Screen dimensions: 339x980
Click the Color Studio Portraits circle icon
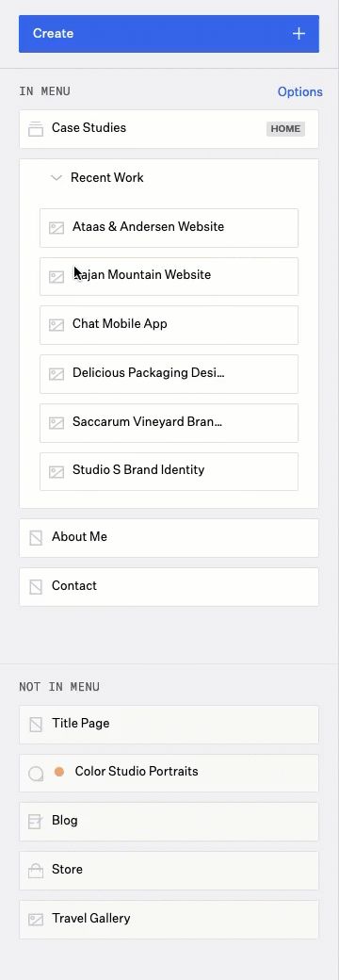click(36, 774)
